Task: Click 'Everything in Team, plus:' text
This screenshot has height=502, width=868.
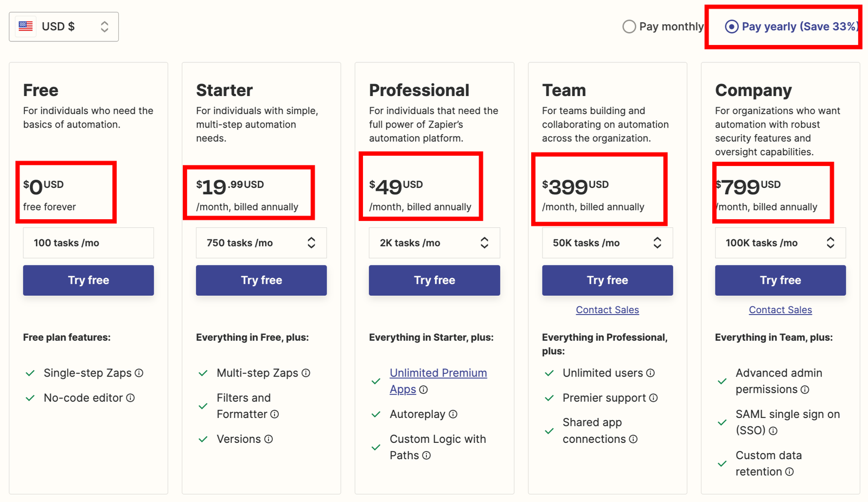Action: point(774,337)
